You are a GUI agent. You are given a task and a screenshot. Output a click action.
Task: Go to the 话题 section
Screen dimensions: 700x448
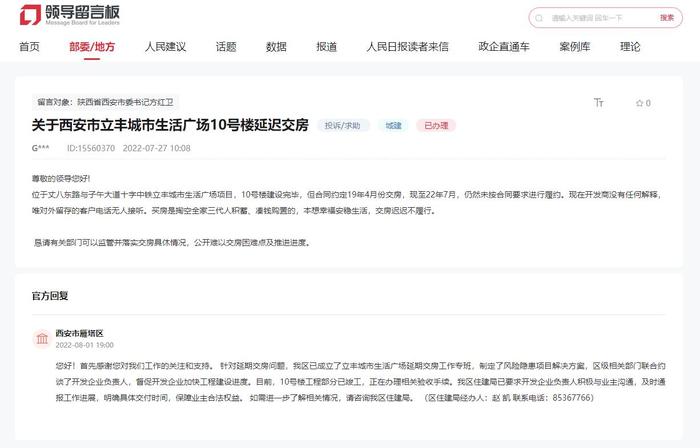tap(226, 46)
